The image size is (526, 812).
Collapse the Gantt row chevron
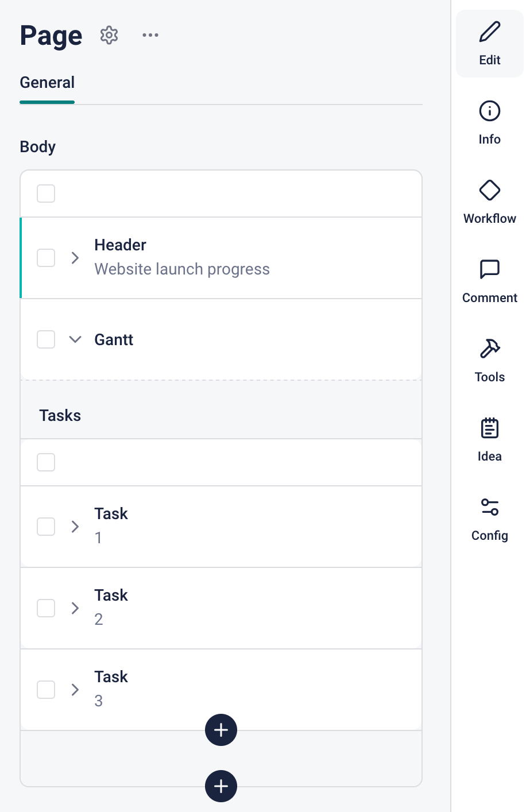(x=75, y=339)
